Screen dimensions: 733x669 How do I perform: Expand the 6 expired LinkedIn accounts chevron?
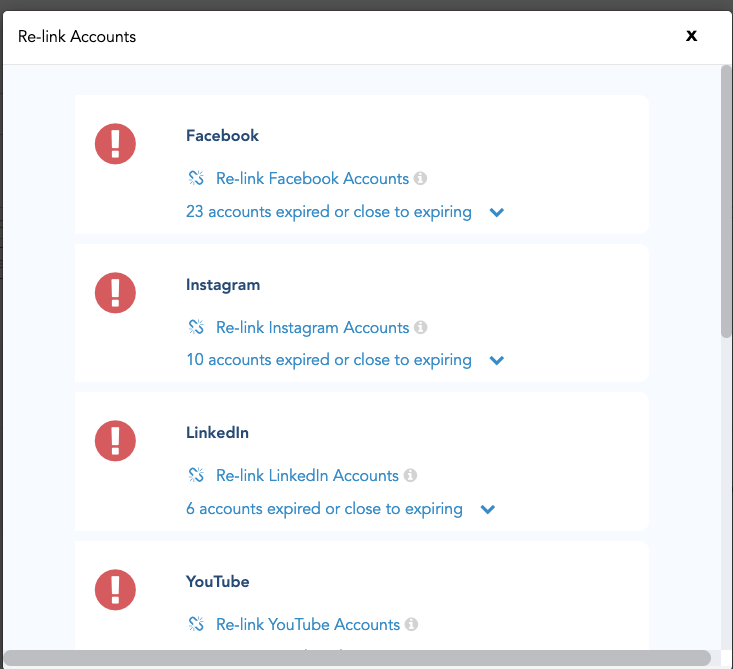click(488, 509)
